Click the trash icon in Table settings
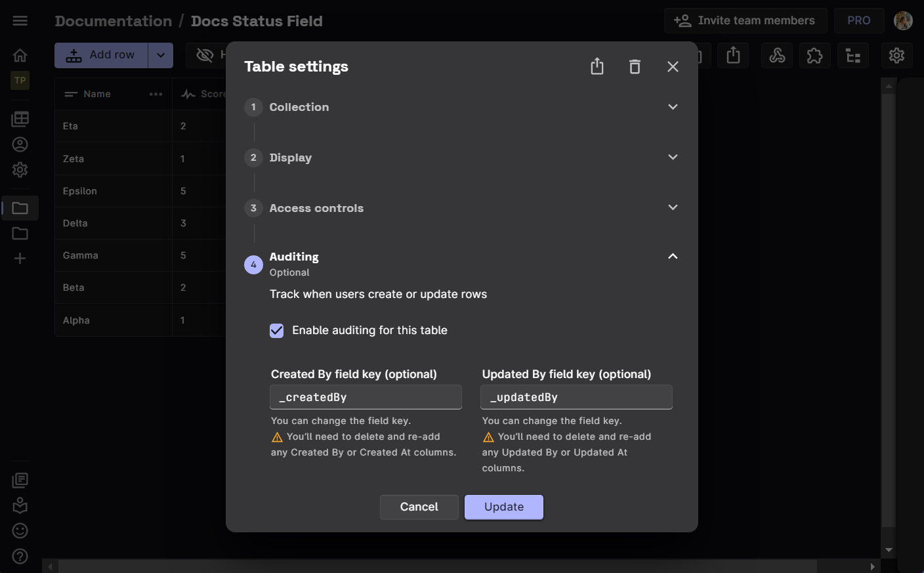This screenshot has height=573, width=924. click(x=635, y=67)
